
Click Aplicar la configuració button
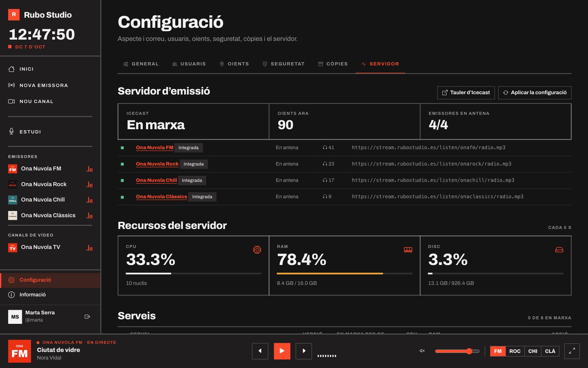[x=535, y=93]
